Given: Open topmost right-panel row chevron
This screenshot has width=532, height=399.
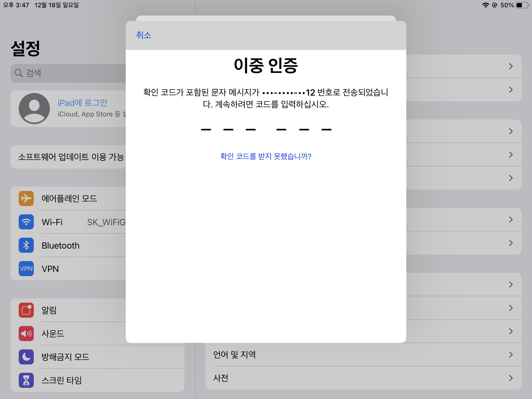Looking at the screenshot, I should pyautogui.click(x=511, y=66).
